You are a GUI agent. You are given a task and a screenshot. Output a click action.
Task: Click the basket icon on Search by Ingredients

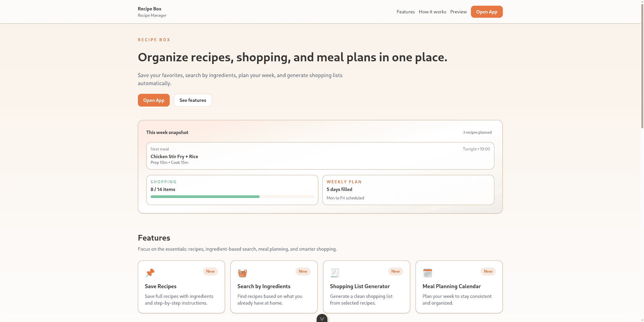click(x=243, y=273)
